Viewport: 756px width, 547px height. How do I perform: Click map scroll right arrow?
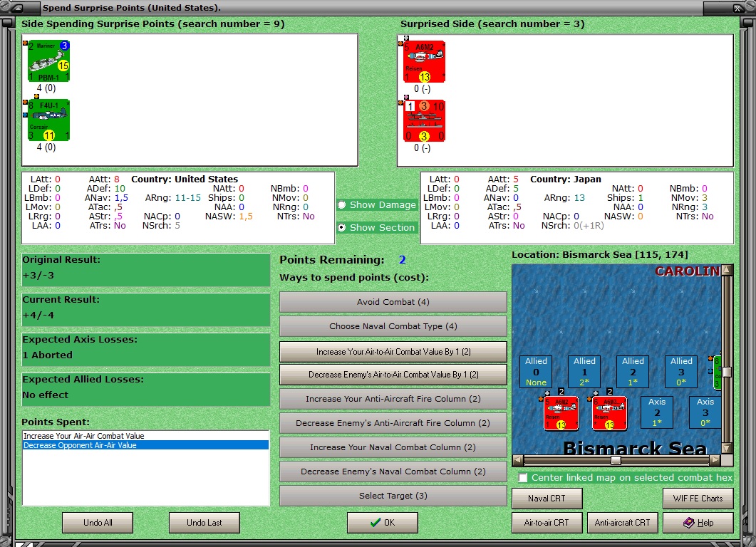point(715,460)
